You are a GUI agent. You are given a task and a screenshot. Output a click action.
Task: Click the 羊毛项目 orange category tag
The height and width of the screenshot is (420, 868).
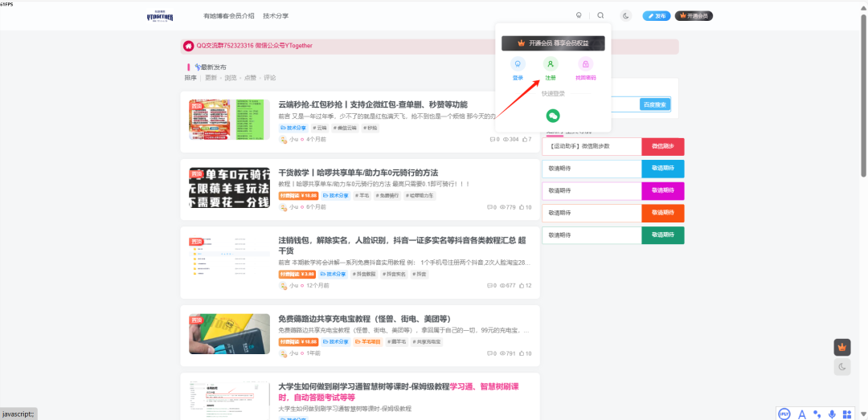(367, 342)
